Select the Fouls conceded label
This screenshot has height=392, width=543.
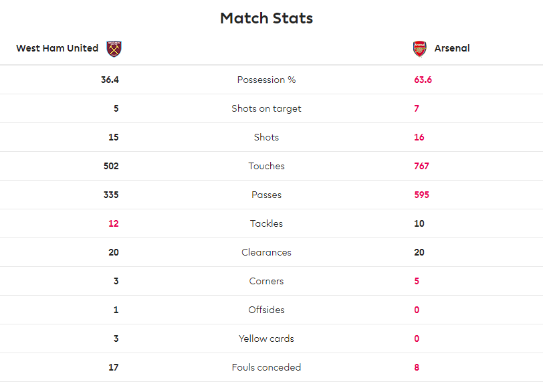tap(266, 367)
